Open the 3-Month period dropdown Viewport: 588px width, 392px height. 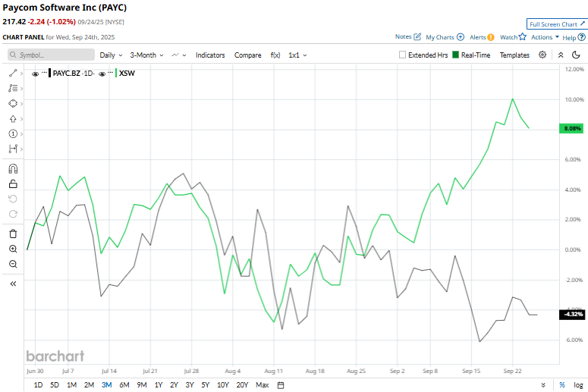point(146,55)
